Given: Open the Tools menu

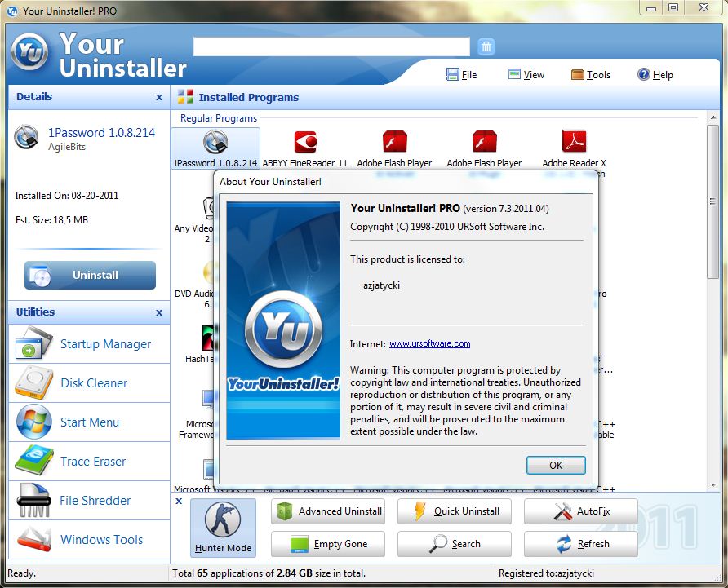Looking at the screenshot, I should click(x=591, y=75).
